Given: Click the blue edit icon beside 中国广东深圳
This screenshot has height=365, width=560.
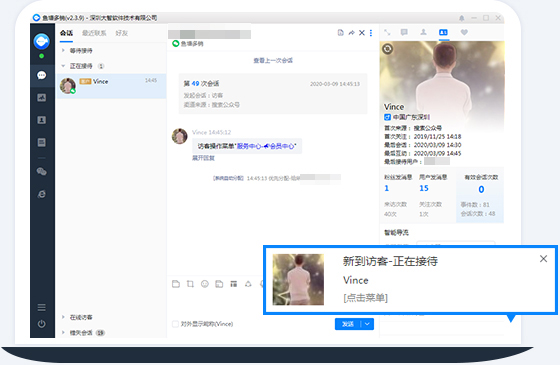Looking at the screenshot, I should coord(387,117).
